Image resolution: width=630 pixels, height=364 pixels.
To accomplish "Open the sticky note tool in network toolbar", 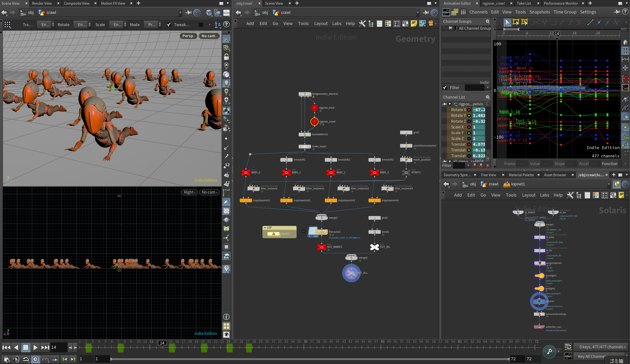I will pos(414,24).
